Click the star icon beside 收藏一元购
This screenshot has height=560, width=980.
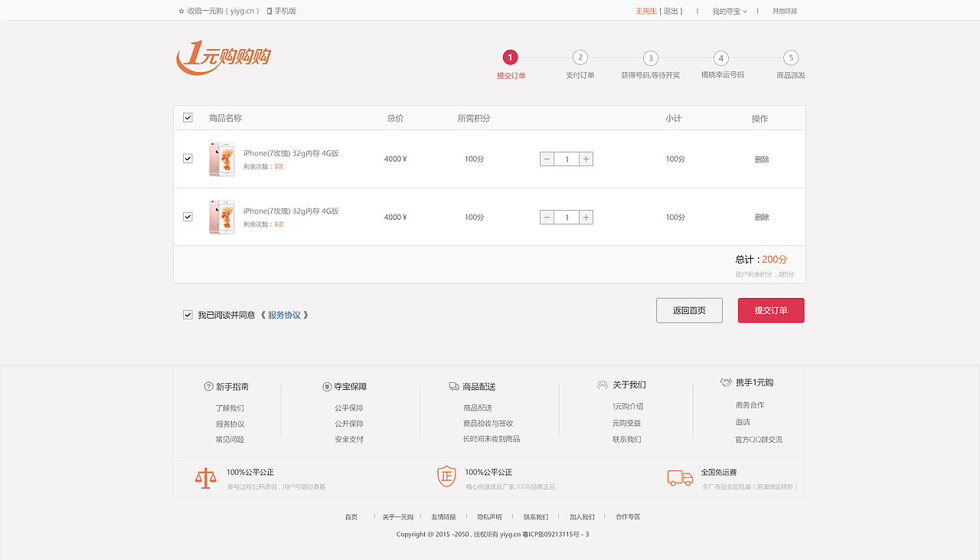[181, 10]
